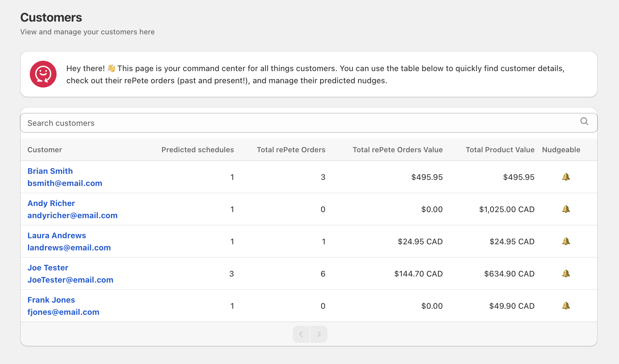Open fjones@email.com link
Image resolution: width=619 pixels, height=364 pixels.
(63, 312)
